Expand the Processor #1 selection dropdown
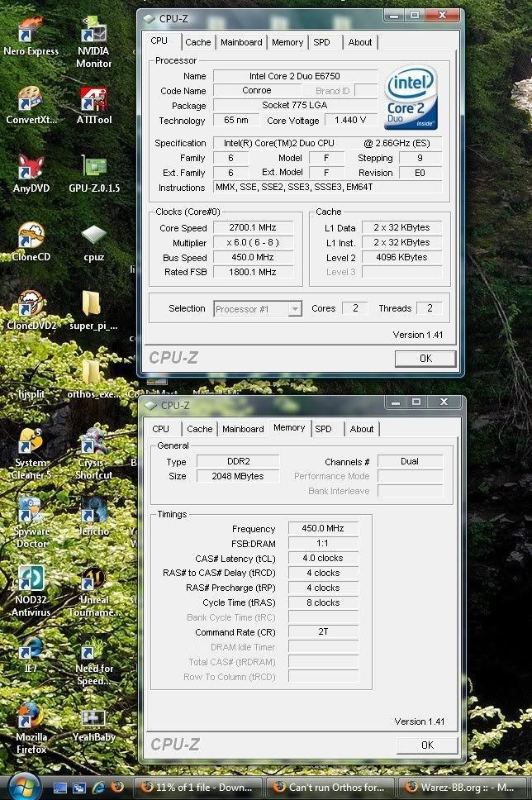Viewport: 532px width, 800px height. point(295,308)
